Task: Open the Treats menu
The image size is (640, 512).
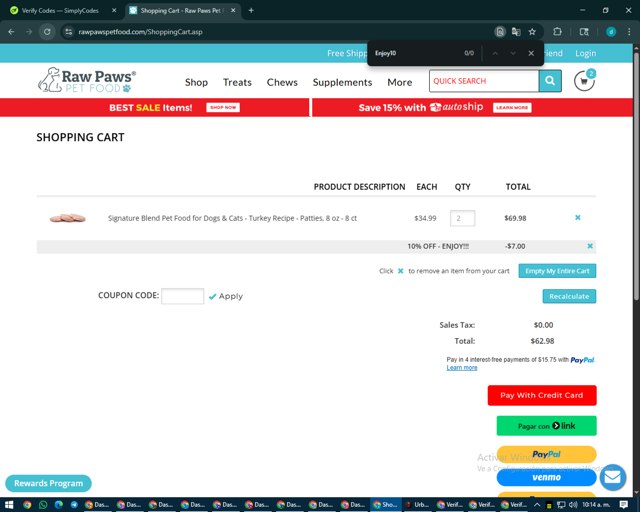Action: 237,82
